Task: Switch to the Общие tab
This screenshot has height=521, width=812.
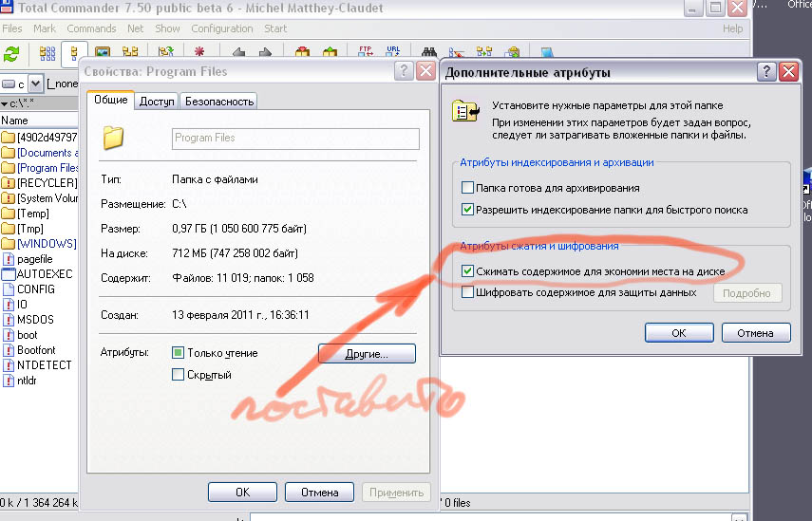Action: (x=111, y=100)
